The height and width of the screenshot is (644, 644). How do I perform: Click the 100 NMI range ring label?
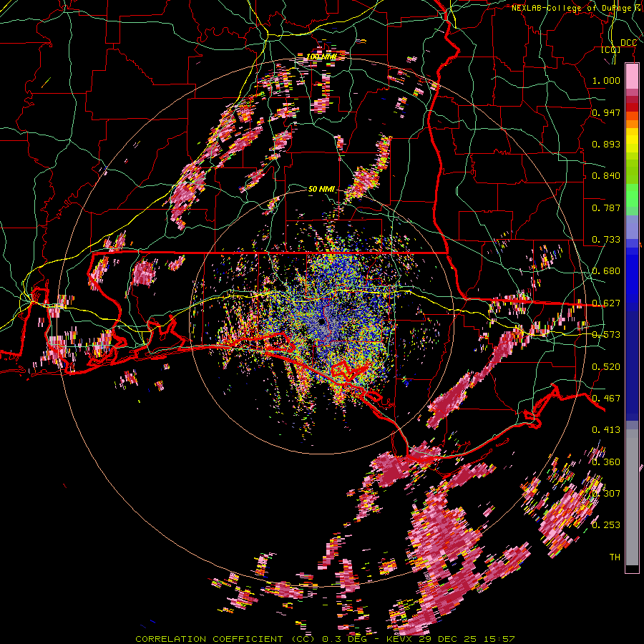tap(321, 57)
